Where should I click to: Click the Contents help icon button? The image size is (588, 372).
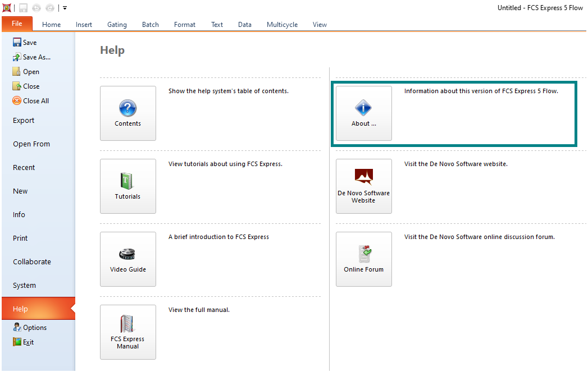[128, 113]
